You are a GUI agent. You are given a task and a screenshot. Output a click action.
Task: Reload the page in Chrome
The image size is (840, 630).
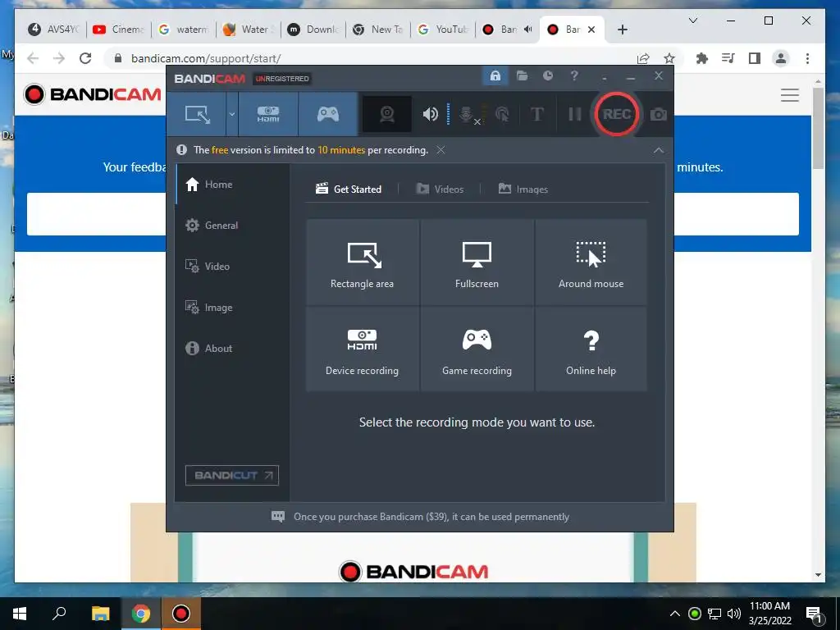[x=85, y=58]
